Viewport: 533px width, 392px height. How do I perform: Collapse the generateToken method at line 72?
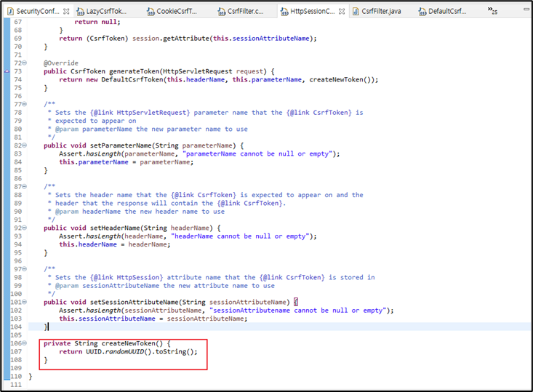tap(25, 63)
